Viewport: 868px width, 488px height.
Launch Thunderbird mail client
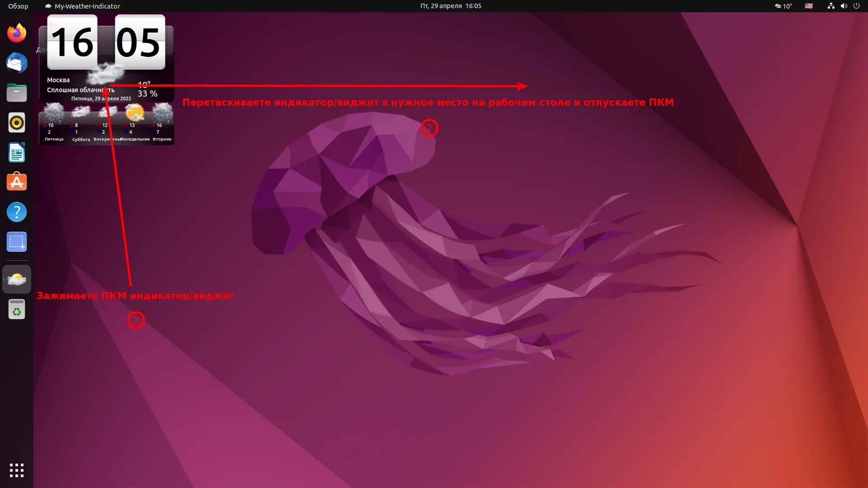(17, 63)
